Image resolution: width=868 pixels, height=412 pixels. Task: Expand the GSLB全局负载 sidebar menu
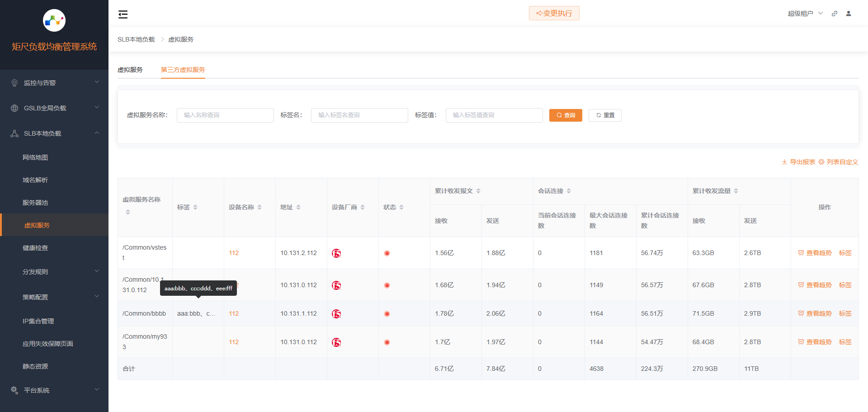click(54, 108)
